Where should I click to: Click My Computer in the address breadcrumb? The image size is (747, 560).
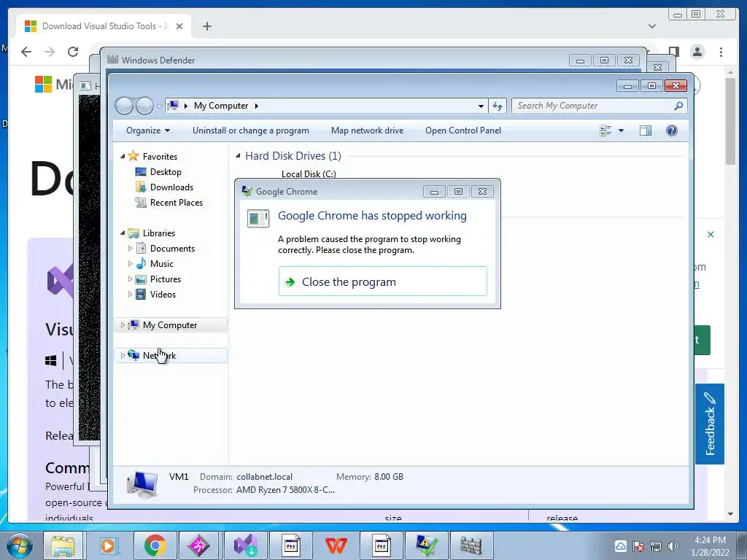click(x=220, y=106)
